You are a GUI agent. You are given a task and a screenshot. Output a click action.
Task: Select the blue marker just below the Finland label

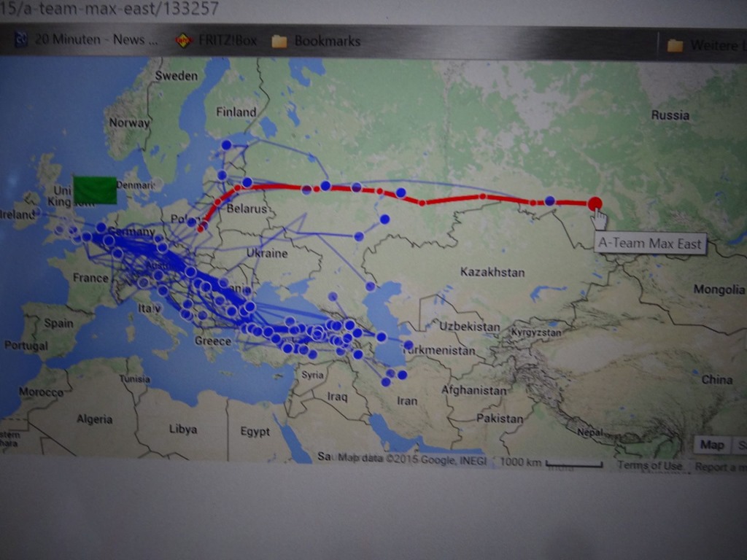pyautogui.click(x=226, y=145)
